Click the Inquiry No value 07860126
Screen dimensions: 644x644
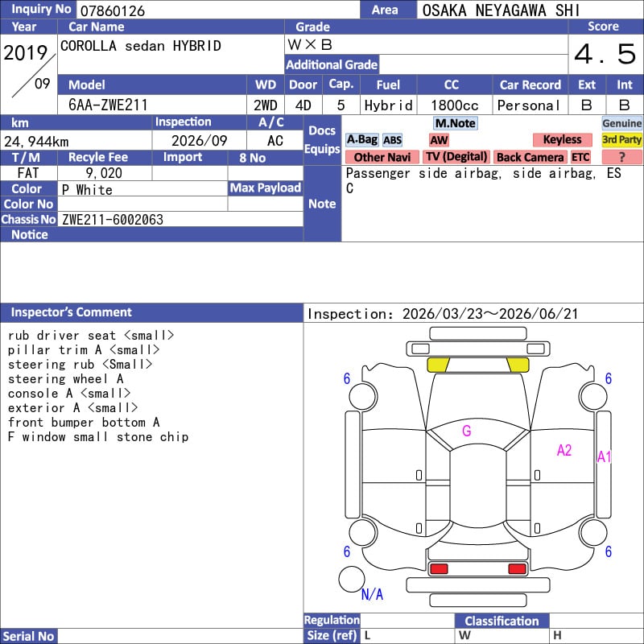pos(112,10)
